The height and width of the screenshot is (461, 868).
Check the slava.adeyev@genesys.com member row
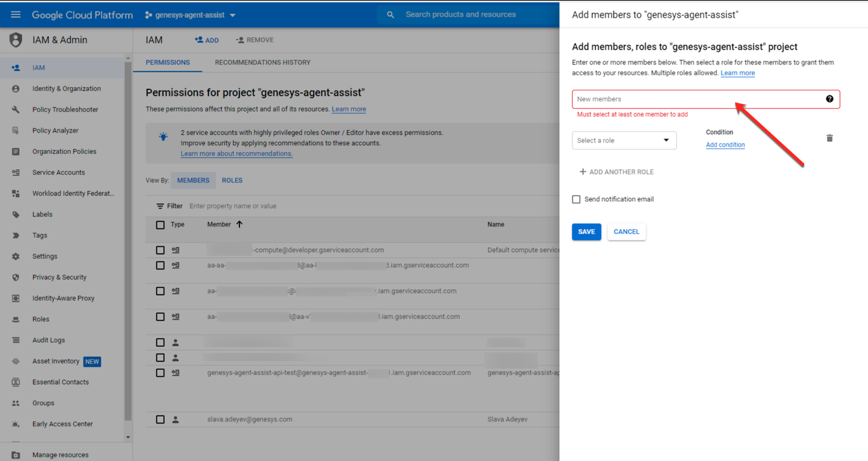pos(160,419)
